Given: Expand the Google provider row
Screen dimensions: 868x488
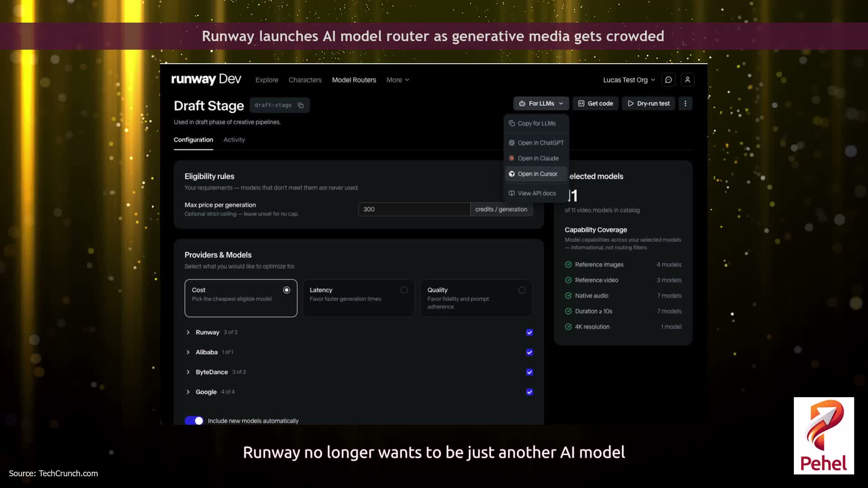Looking at the screenshot, I should [x=188, y=392].
